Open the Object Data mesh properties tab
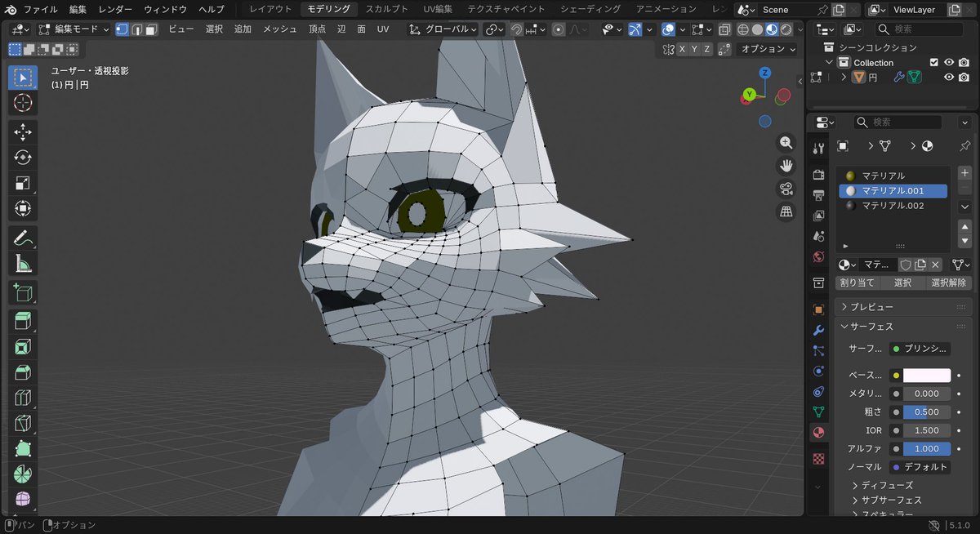980x534 pixels. tap(818, 412)
